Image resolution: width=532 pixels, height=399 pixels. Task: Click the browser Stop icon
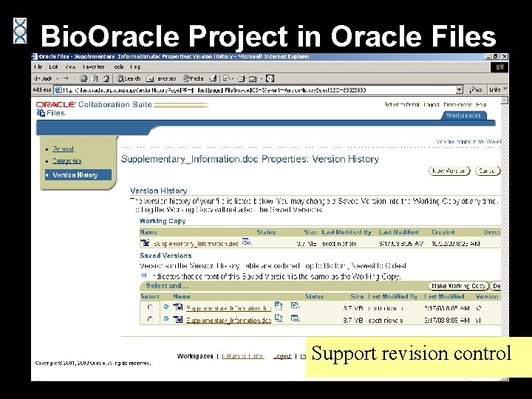[83, 79]
